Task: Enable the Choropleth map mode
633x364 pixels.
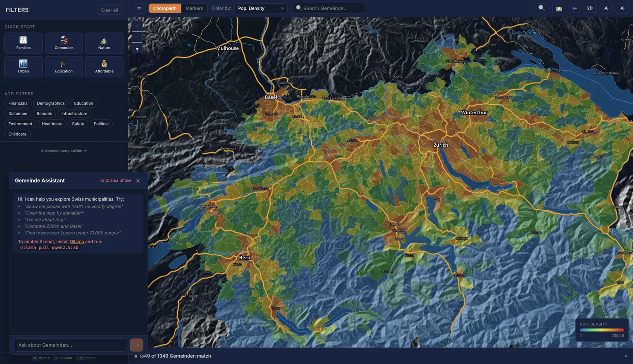Action: (165, 8)
